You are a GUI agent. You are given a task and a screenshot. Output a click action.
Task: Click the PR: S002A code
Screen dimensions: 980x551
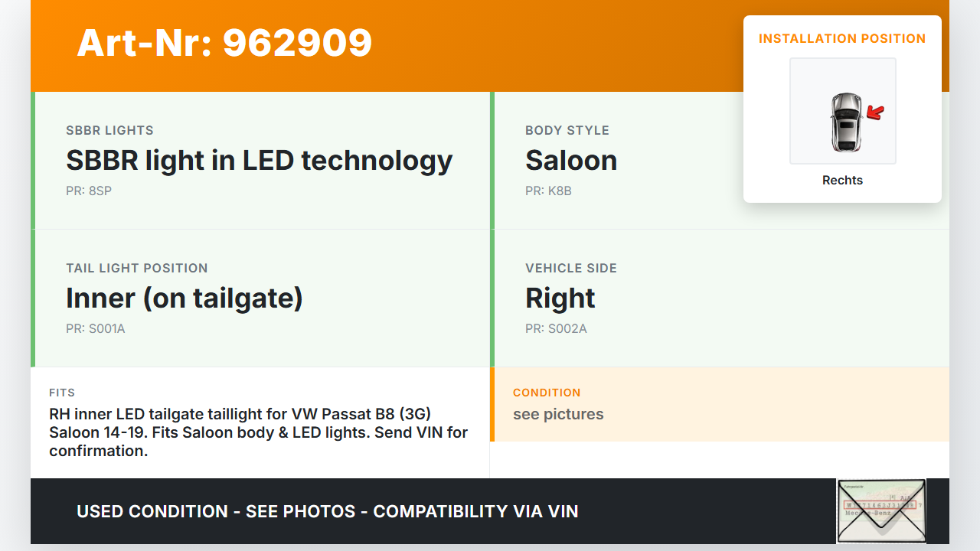pos(556,329)
